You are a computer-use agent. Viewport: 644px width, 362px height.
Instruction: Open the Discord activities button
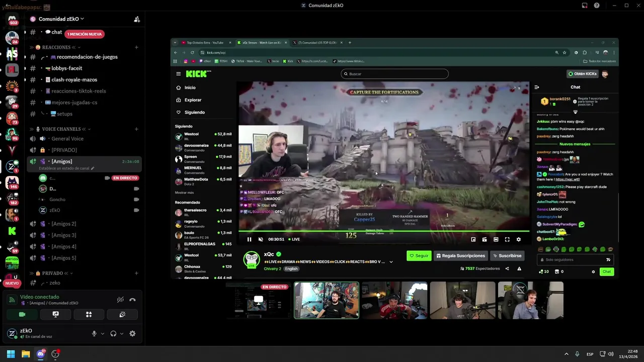(89, 314)
